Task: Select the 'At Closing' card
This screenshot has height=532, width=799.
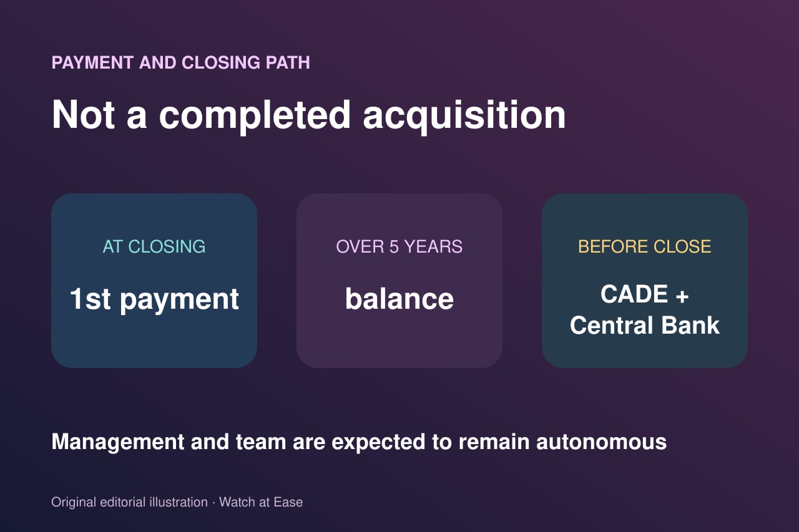Action: click(154, 281)
